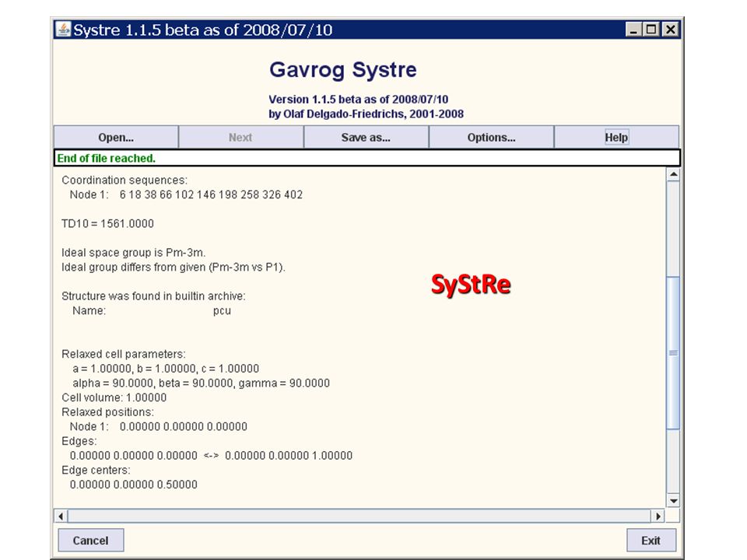Click the 'Edge centers:' label
Image resolution: width=747 pixels, height=560 pixels.
(96, 471)
